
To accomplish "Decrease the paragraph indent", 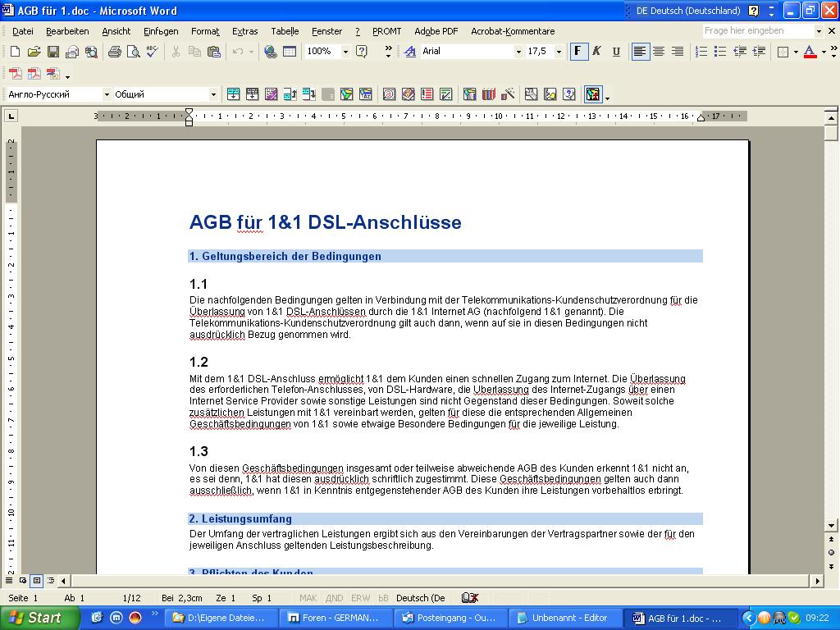I will pyautogui.click(x=740, y=52).
